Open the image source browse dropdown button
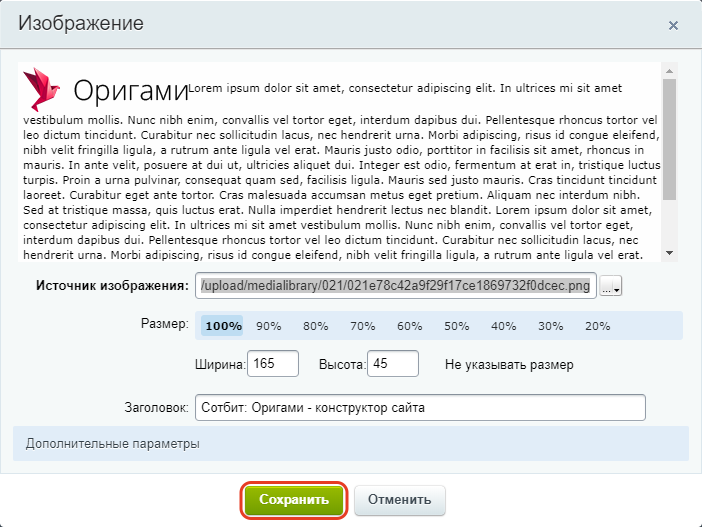This screenshot has width=702, height=527. [x=611, y=286]
